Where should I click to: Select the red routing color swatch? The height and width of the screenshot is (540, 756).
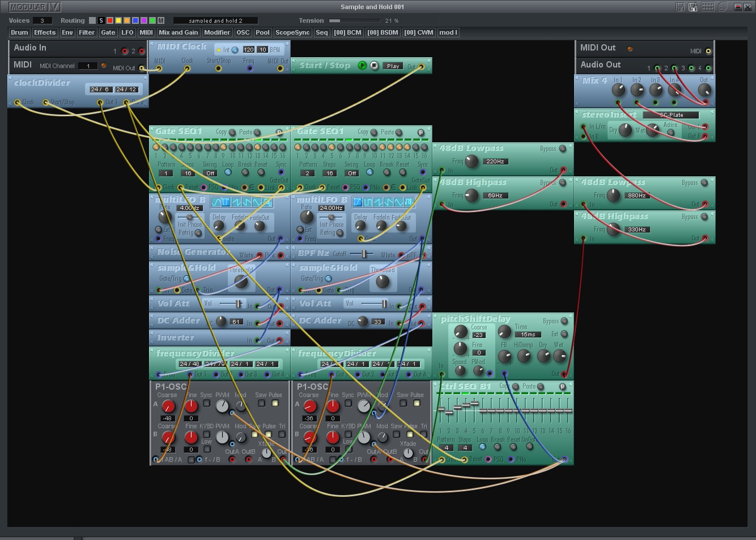click(110, 20)
